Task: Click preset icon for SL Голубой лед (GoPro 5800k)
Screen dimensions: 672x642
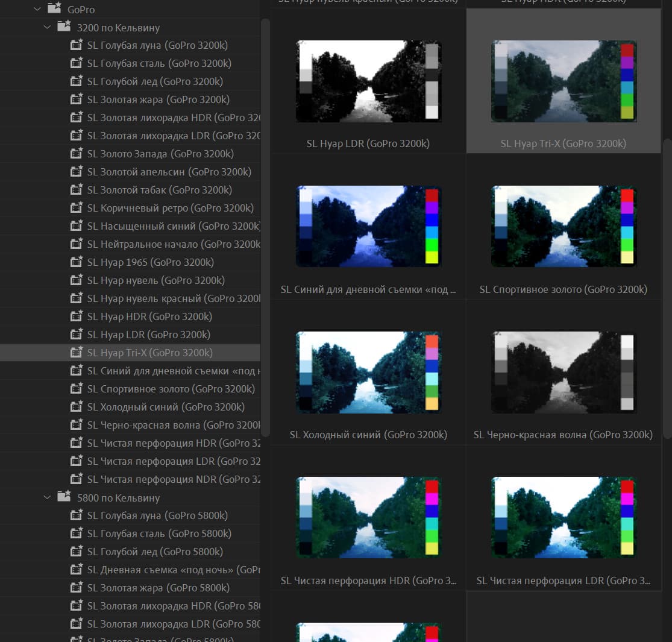Action: pyautogui.click(x=77, y=551)
